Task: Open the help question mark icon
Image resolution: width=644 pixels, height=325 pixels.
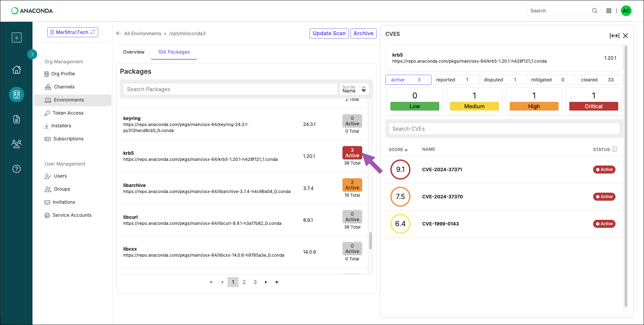Action: click(16, 169)
